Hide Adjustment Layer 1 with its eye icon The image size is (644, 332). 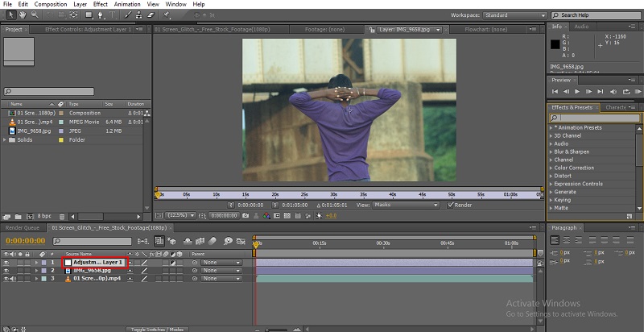click(6, 262)
